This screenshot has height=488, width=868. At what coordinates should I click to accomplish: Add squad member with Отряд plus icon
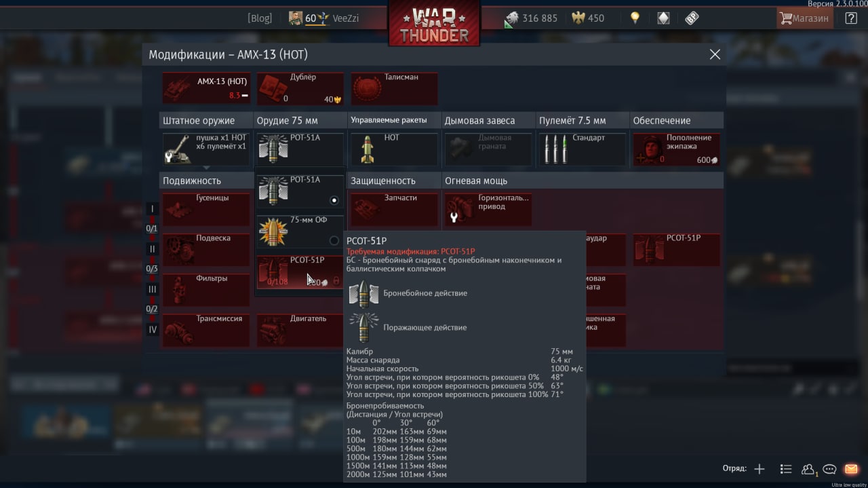pos(759,469)
